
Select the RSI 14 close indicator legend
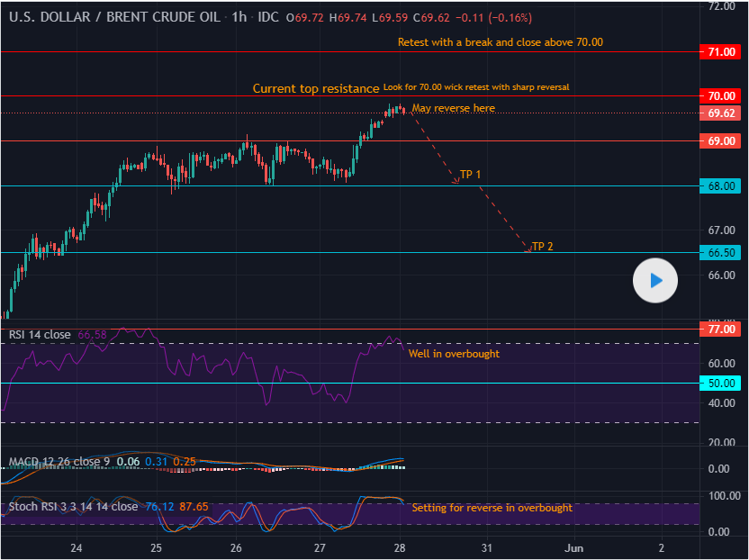tap(40, 335)
